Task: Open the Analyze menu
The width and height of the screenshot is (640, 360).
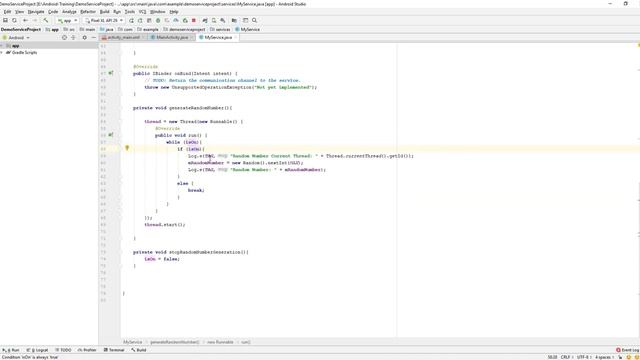Action: 69,12
